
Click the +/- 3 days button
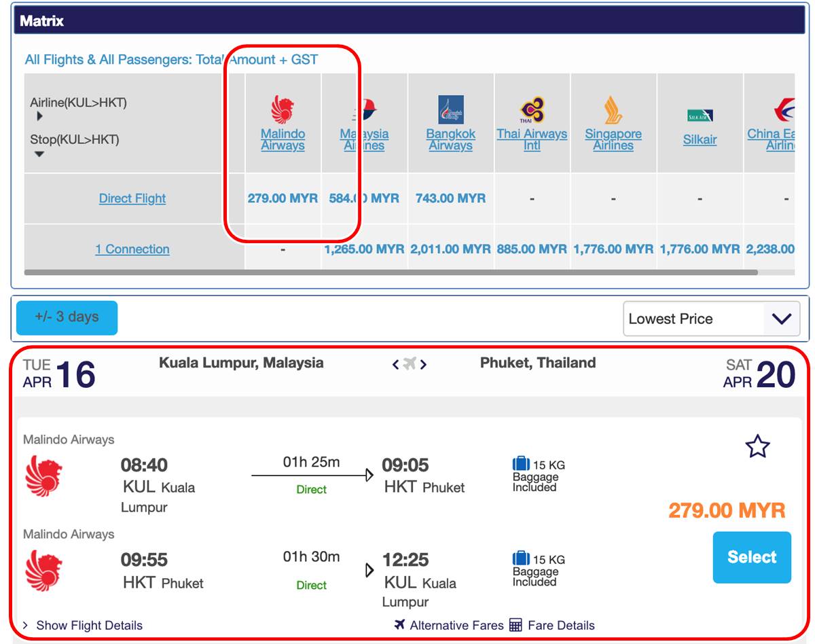pyautogui.click(x=67, y=317)
